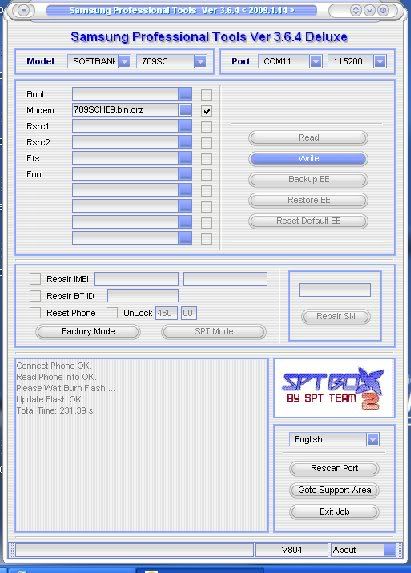Click the empty progress bar in status bar
The image size is (411, 573).
[134, 550]
